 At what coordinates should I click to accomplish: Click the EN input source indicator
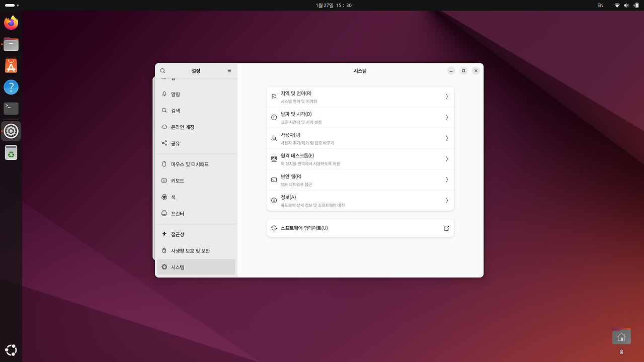pos(600,5)
